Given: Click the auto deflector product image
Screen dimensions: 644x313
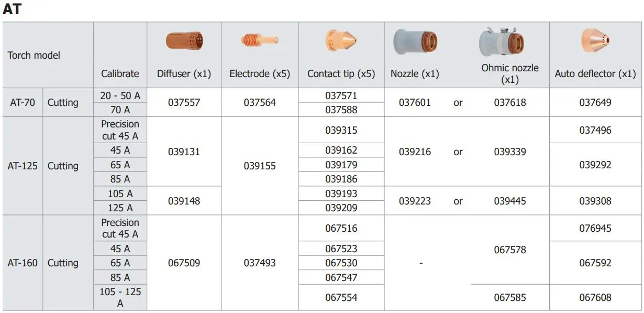Looking at the screenshot, I should [x=595, y=40].
